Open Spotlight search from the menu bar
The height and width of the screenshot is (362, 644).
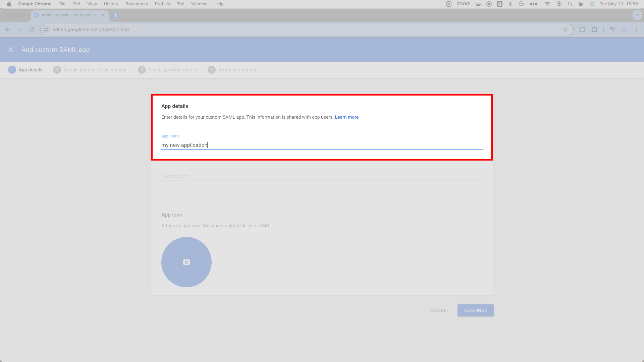click(x=570, y=4)
